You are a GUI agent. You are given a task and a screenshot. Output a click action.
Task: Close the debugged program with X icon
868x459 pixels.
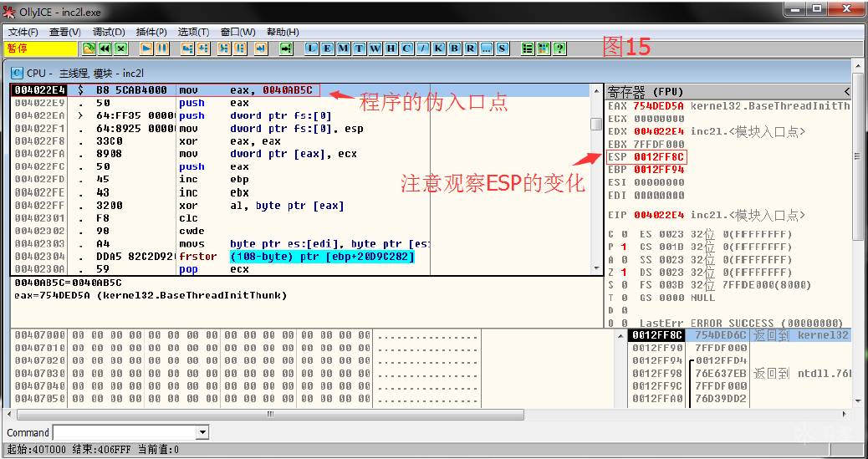(121, 48)
